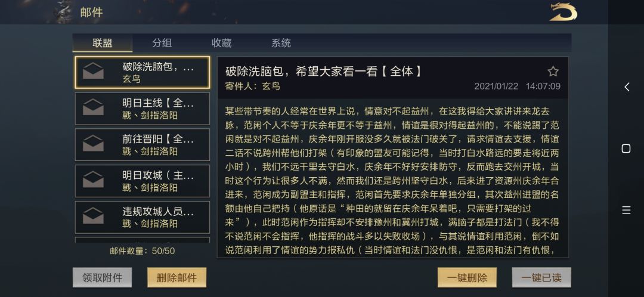The image size is (644, 297).
Task: Click envelope icon of 明日攻城 mail
Action: pos(93,181)
